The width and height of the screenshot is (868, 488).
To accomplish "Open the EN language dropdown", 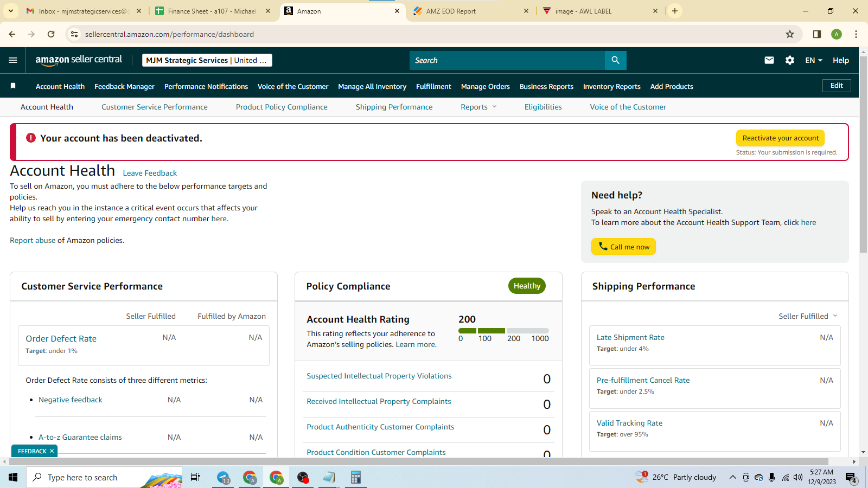I will (814, 60).
